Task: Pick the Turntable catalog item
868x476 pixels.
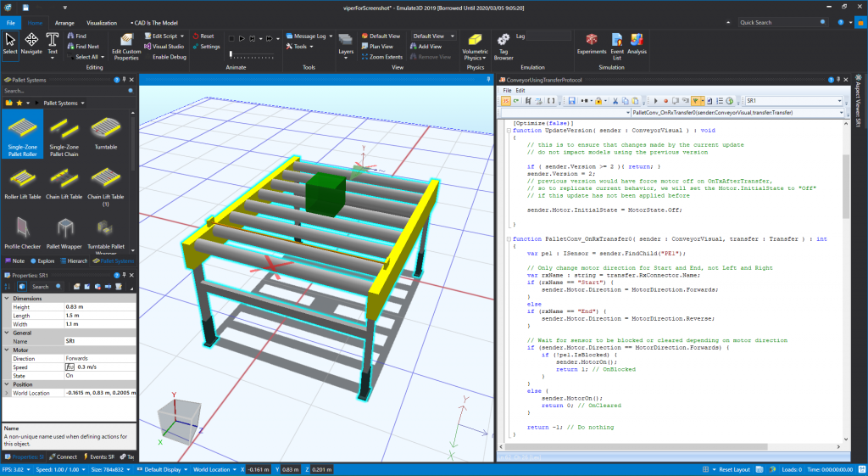Action: point(106,134)
